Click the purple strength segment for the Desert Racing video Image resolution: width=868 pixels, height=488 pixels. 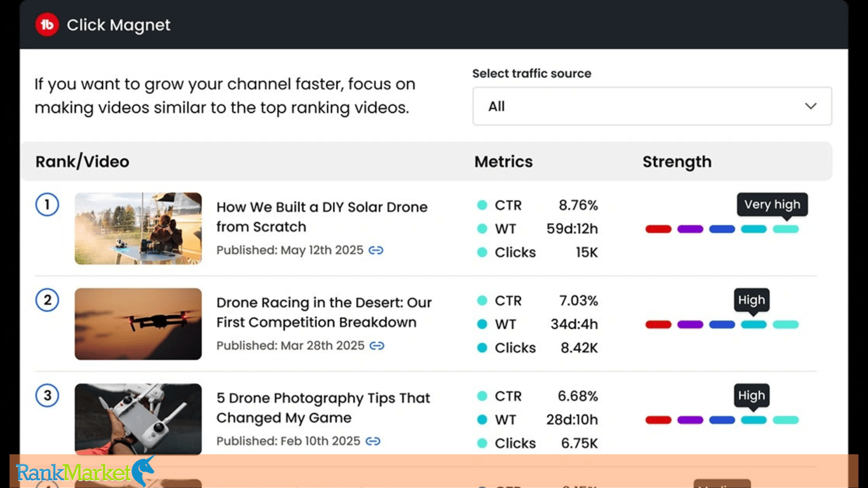point(690,324)
